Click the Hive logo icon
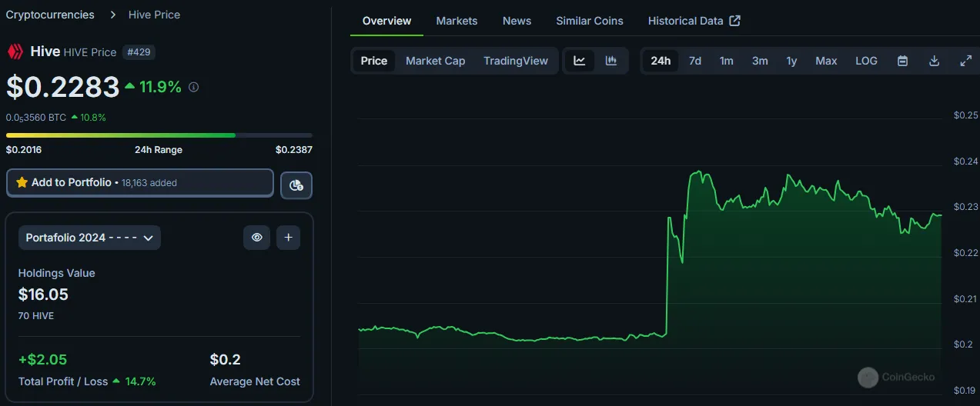The height and width of the screenshot is (406, 980). point(15,52)
